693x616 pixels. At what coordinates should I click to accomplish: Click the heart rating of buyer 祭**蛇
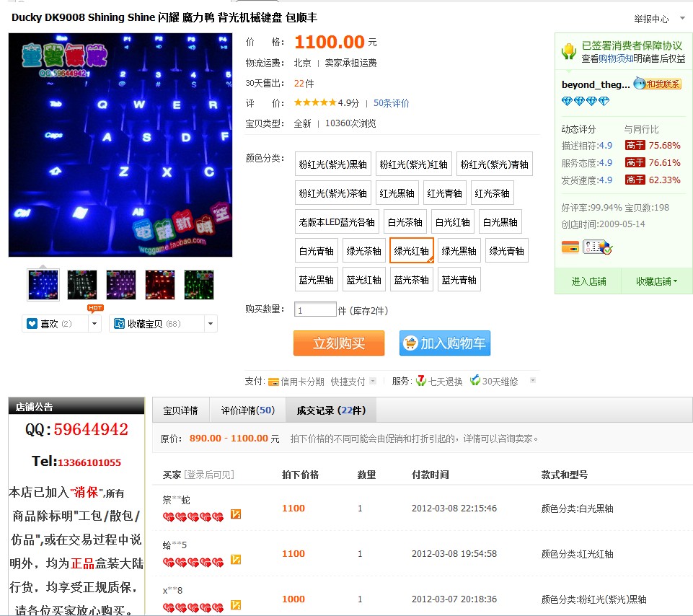193,516
